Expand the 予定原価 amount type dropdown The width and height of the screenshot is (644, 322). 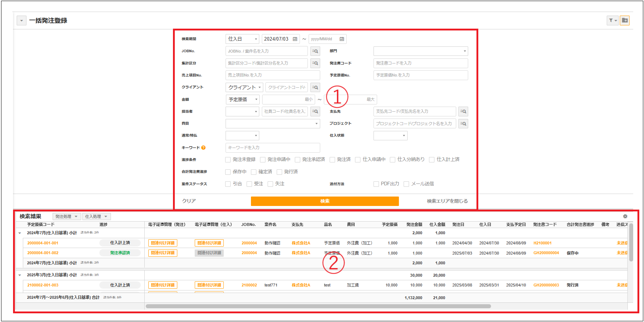point(242,99)
